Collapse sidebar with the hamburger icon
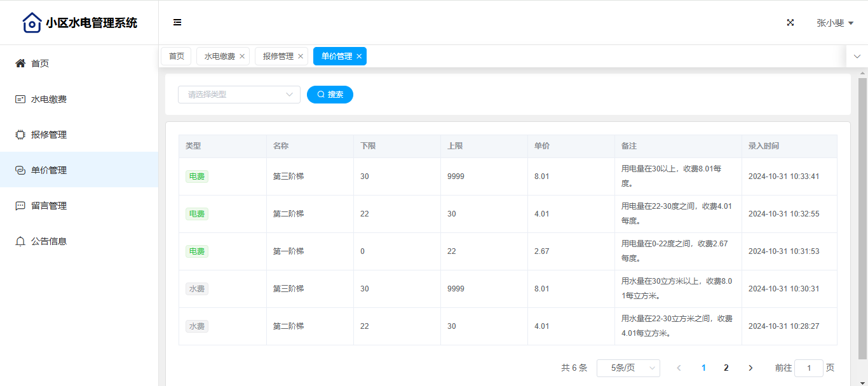This screenshot has width=868, height=386. pos(177,22)
